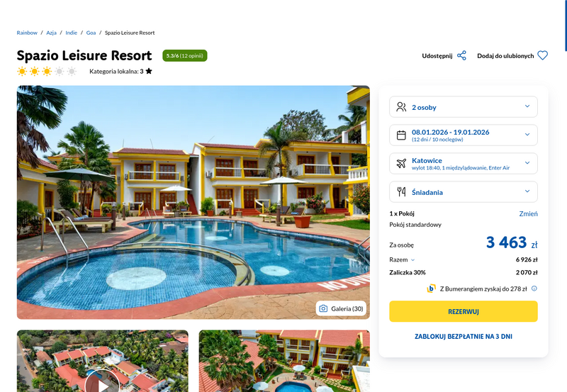Image resolution: width=567 pixels, height=392 pixels.
Task: Click the info icon beside the Bumerang offer
Action: point(534,289)
